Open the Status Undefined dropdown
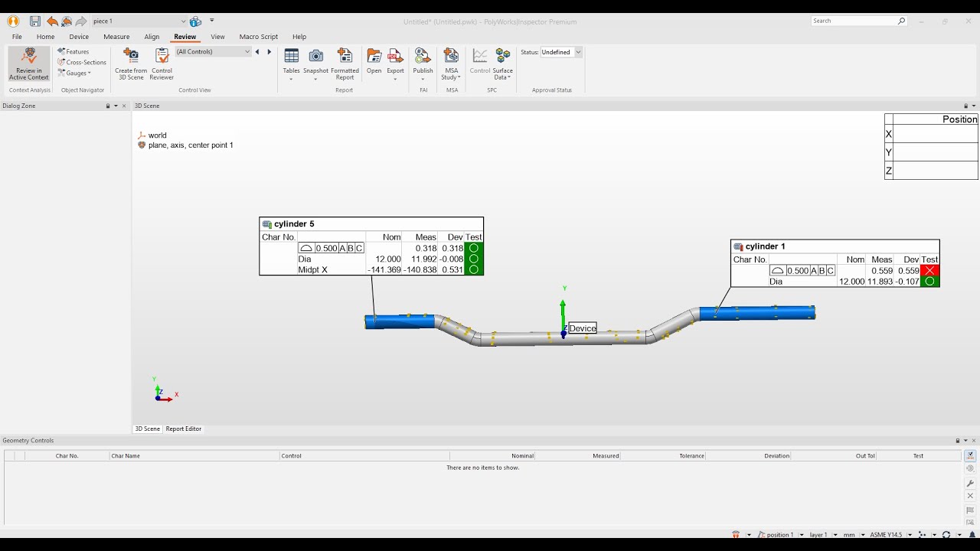980x551 pixels. [x=578, y=52]
